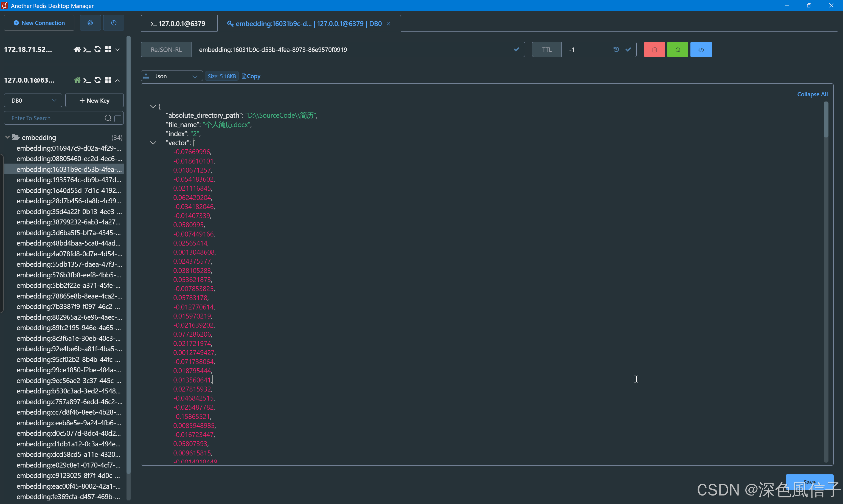
Task: Open the DB0 database dropdown
Action: (x=33, y=100)
